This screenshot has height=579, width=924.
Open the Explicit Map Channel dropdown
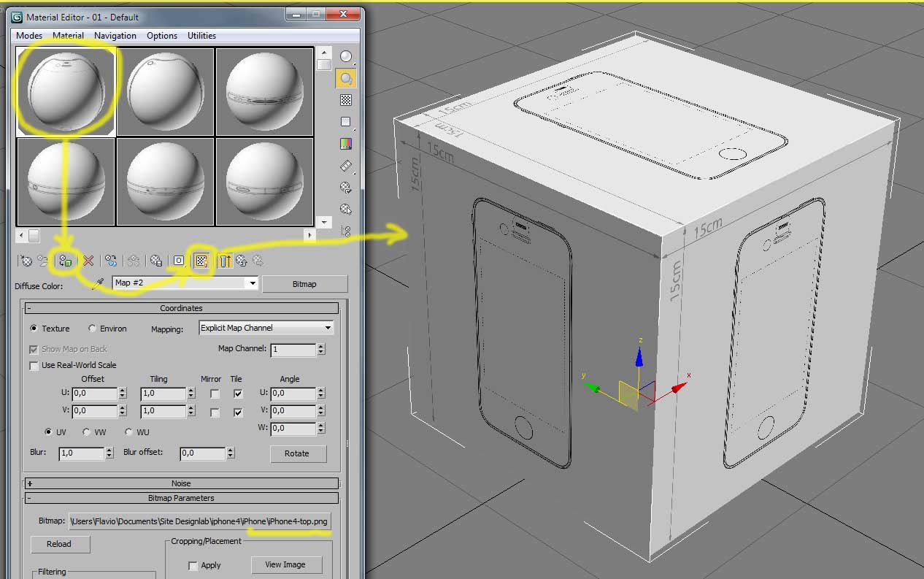(328, 328)
